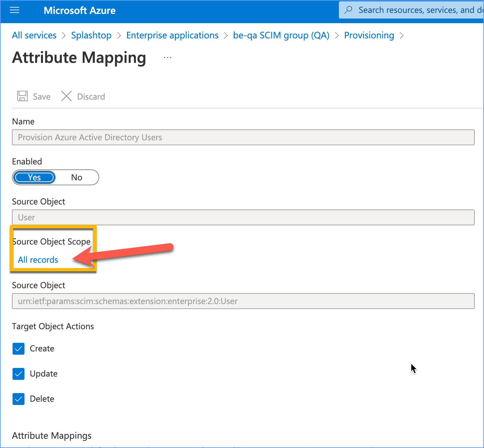Uncheck the Update checkbox
This screenshot has width=484, height=448.
[x=19, y=374]
